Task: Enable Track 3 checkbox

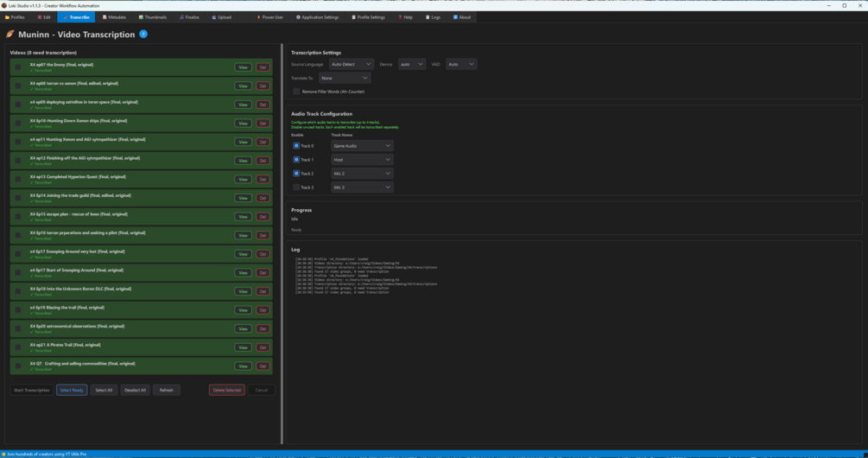Action: coord(296,188)
